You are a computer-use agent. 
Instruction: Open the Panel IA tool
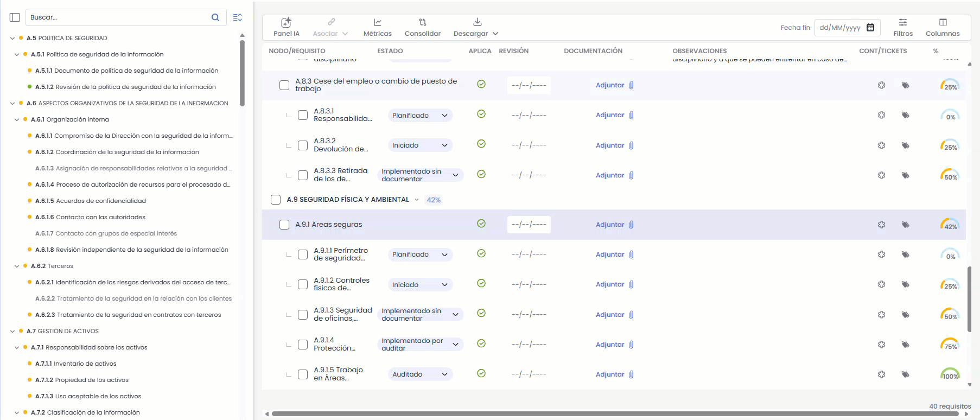click(287, 27)
